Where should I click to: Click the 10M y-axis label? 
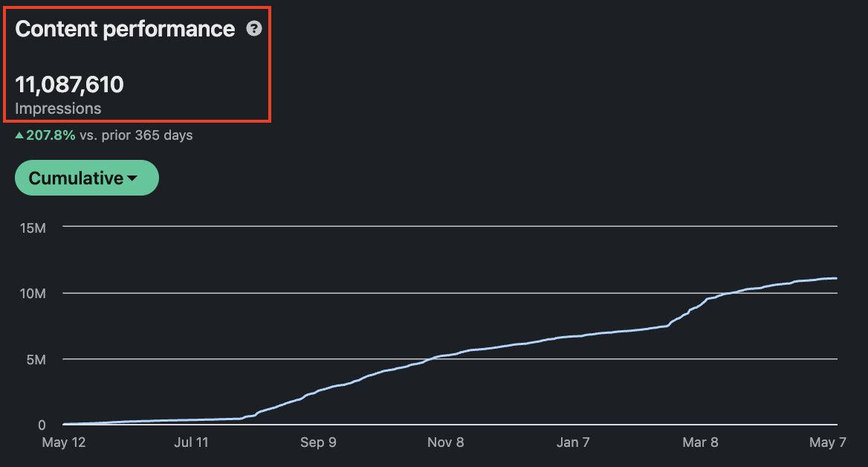click(x=33, y=294)
